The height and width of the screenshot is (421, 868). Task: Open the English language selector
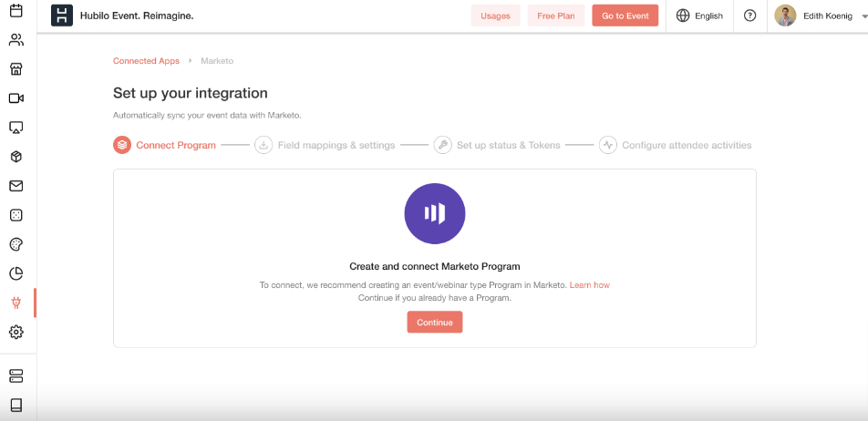click(x=699, y=16)
